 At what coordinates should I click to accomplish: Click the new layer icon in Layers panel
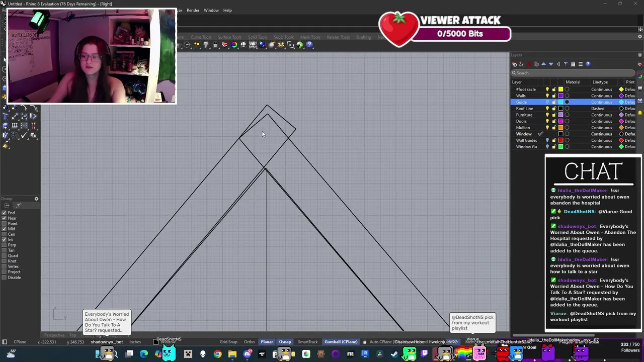click(514, 64)
